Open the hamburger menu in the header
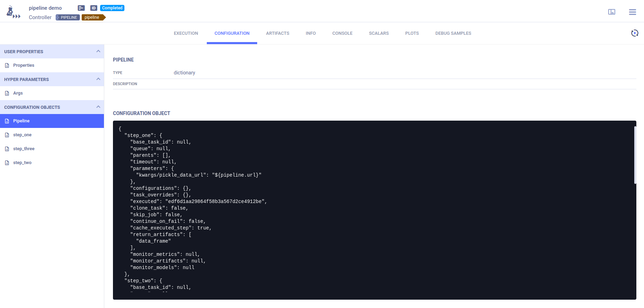Viewport: 644px width, 308px height. pyautogui.click(x=632, y=12)
